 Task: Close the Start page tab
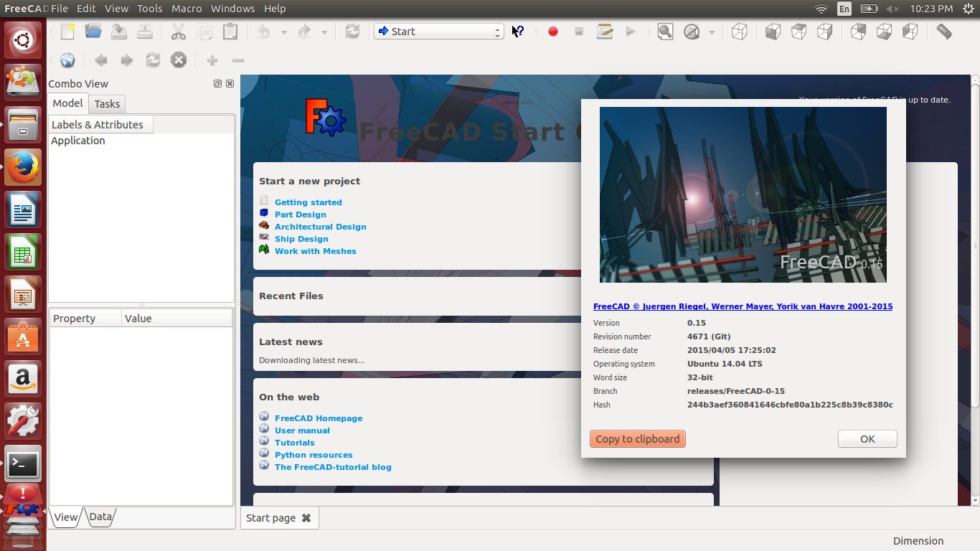[306, 517]
